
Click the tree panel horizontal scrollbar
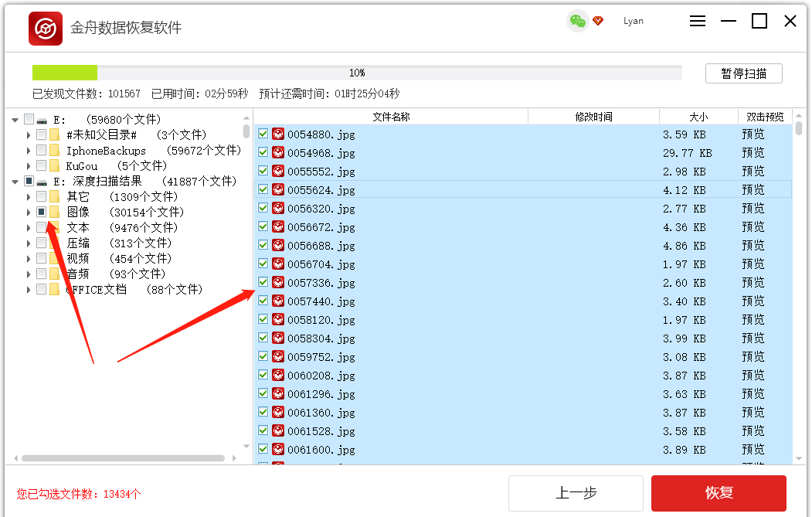124,458
